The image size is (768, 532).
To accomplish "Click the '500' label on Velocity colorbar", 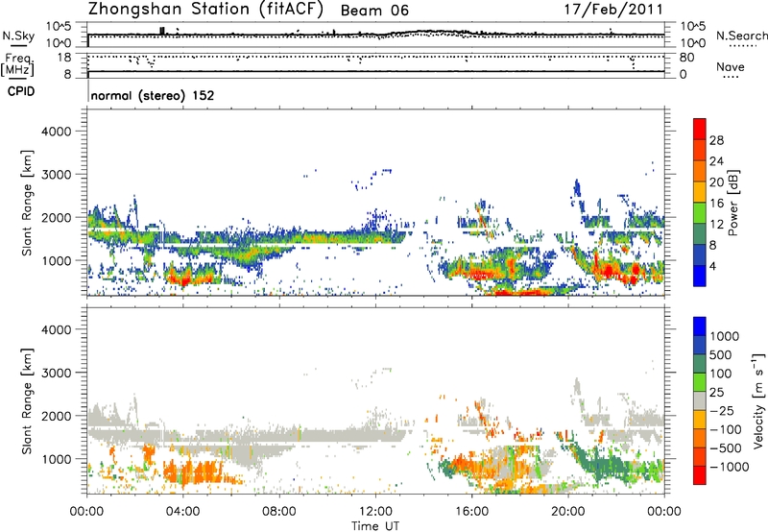I will tap(723, 354).
